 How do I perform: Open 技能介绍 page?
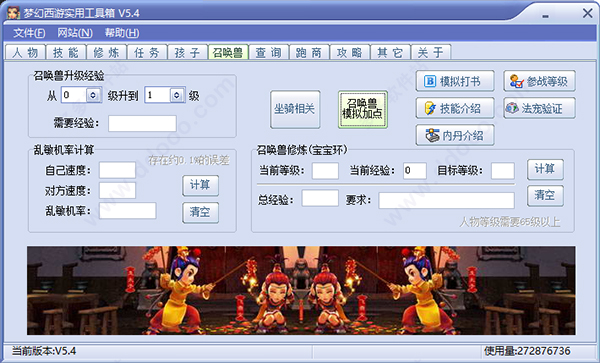point(455,108)
